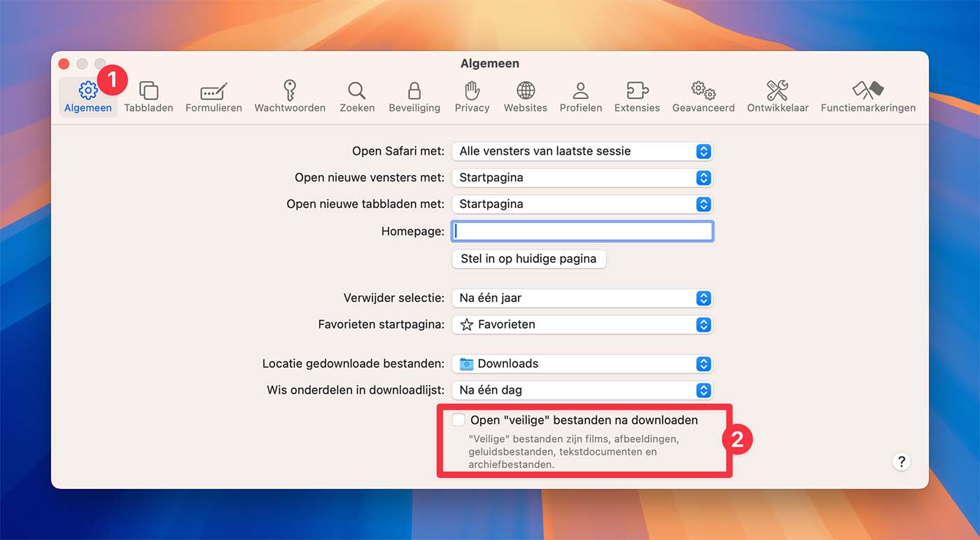The image size is (980, 540).
Task: Click Stel in op huidige pagina button
Action: pyautogui.click(x=528, y=259)
